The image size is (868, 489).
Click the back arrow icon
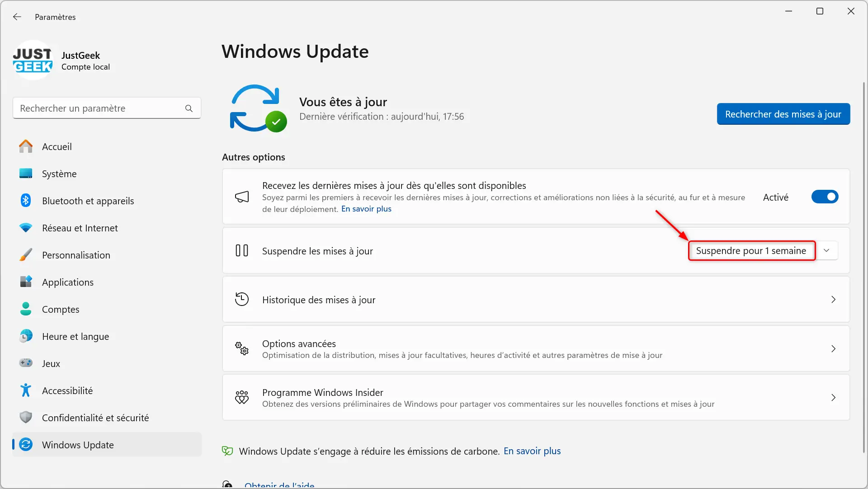tap(17, 17)
